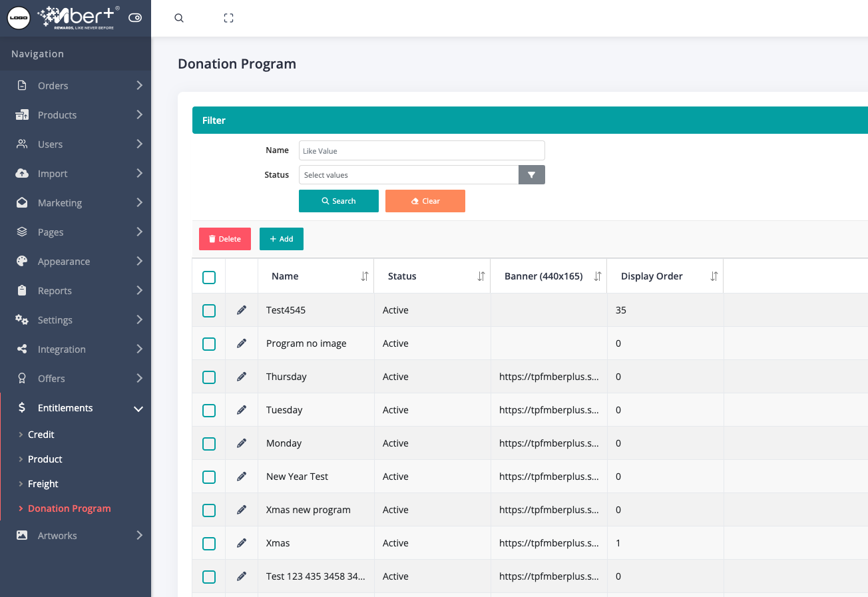Edit the Thursday program via pencil icon
Image resolution: width=868 pixels, height=597 pixels.
click(x=242, y=377)
